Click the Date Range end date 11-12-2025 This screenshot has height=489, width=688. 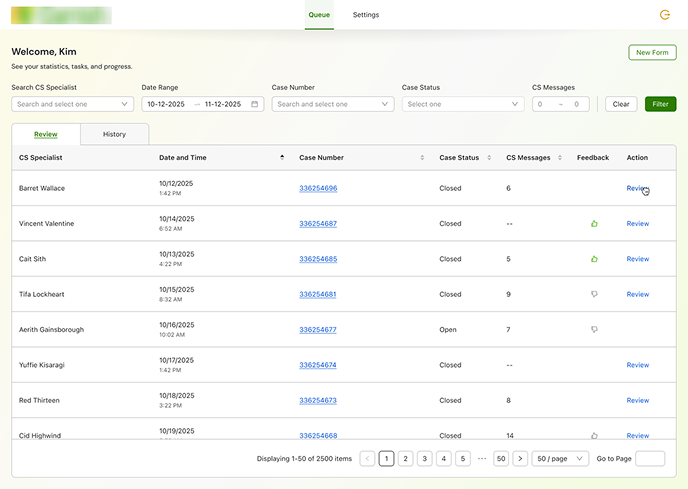coord(223,104)
